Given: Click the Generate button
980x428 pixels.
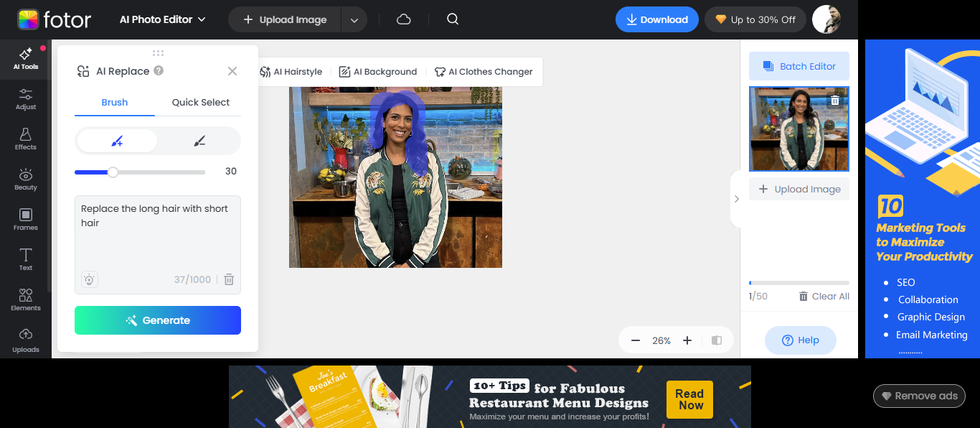Looking at the screenshot, I should click(x=158, y=320).
